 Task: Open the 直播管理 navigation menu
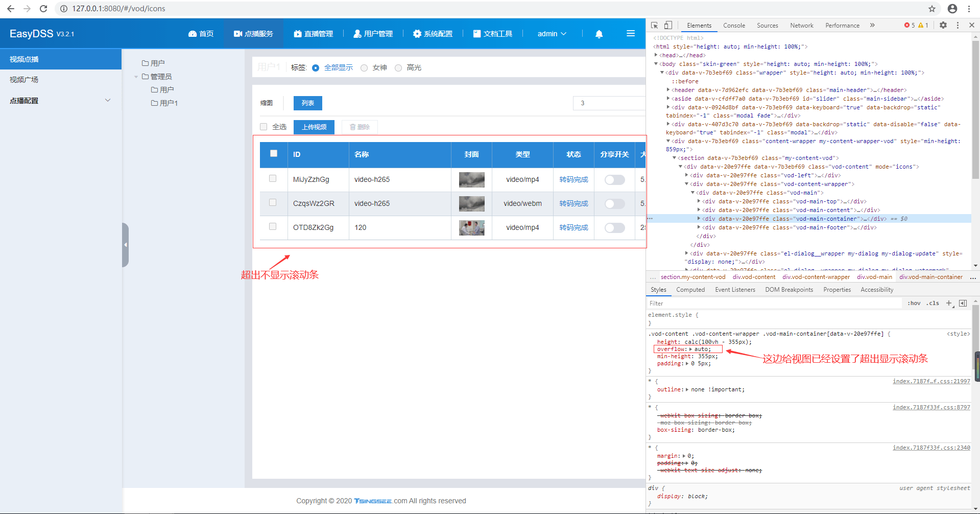click(x=314, y=34)
